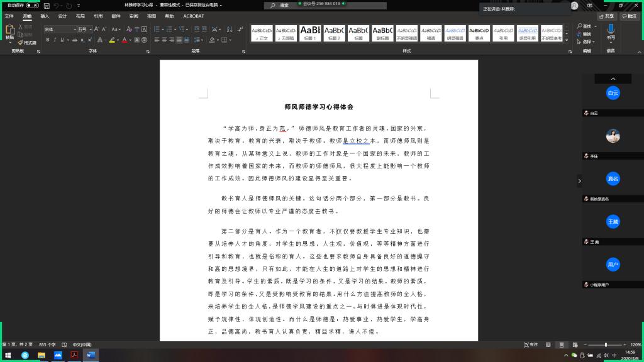This screenshot has width=644, height=362.
Task: Open the Change Case (Aa) dropdown
Action: pos(116,29)
